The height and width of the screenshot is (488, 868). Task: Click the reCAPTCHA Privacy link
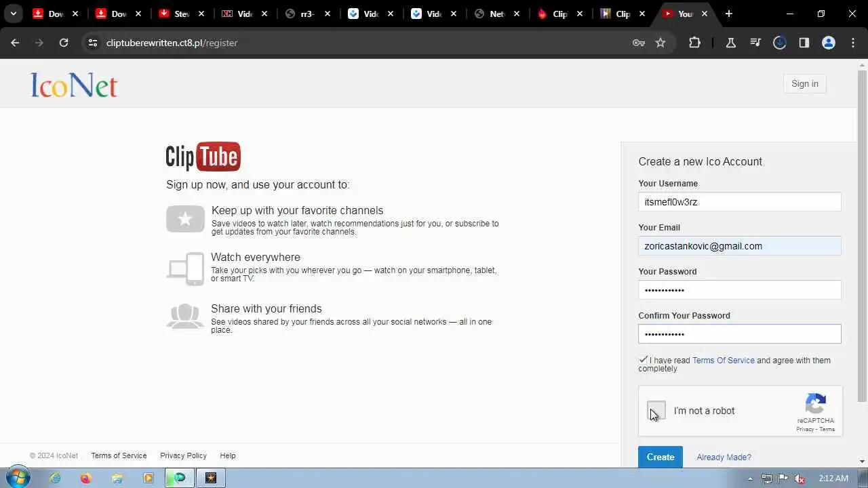805,429
